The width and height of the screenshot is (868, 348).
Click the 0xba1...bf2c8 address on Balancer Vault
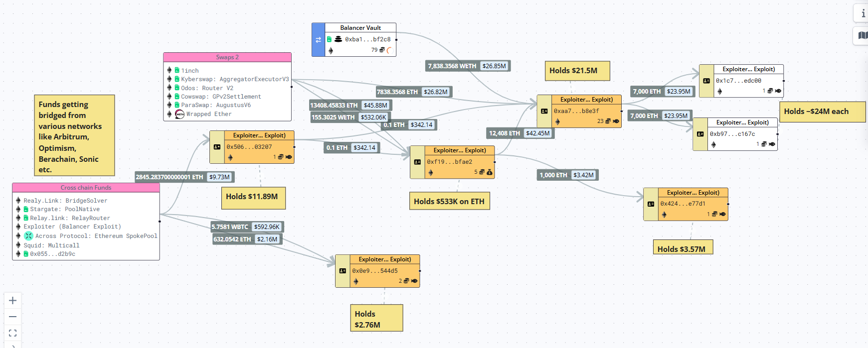tap(367, 39)
